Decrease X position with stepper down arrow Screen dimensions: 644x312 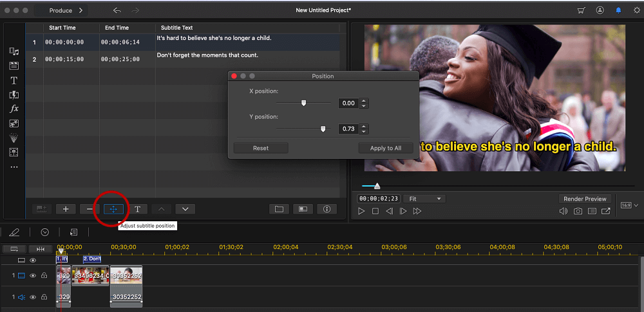tap(363, 106)
